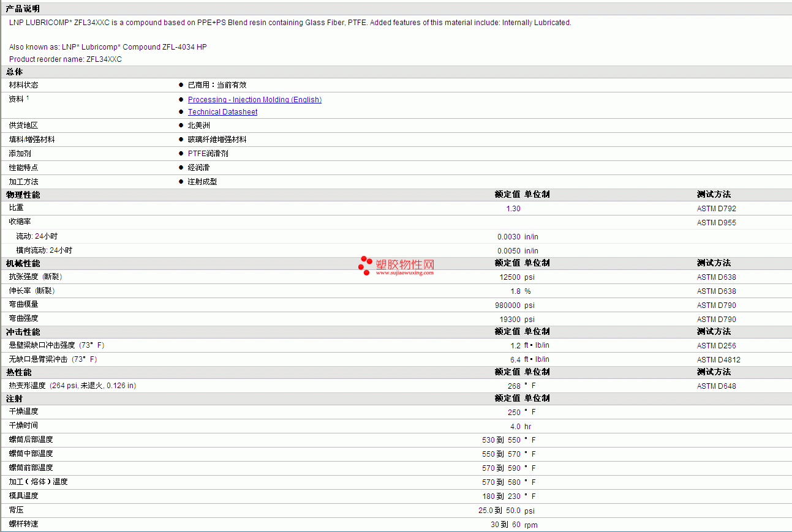Image resolution: width=792 pixels, height=532 pixels.
Task: Select the 注射成型 value
Action: [x=202, y=182]
